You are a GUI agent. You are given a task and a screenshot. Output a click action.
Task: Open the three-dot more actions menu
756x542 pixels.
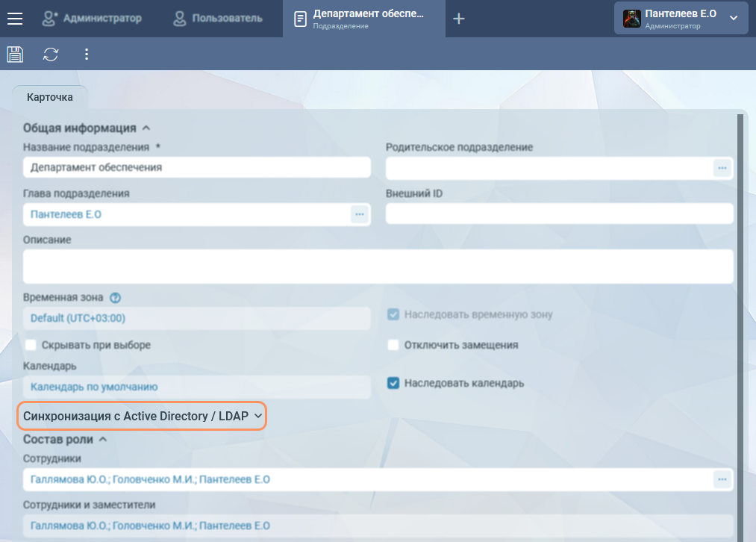coord(87,54)
